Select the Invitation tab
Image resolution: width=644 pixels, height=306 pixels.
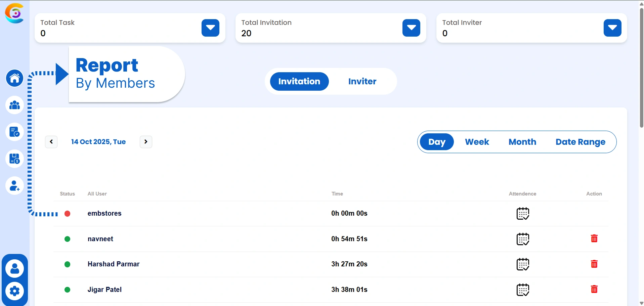299,81
